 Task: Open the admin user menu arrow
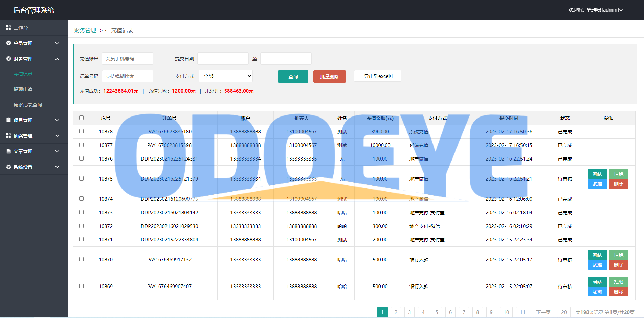click(621, 10)
